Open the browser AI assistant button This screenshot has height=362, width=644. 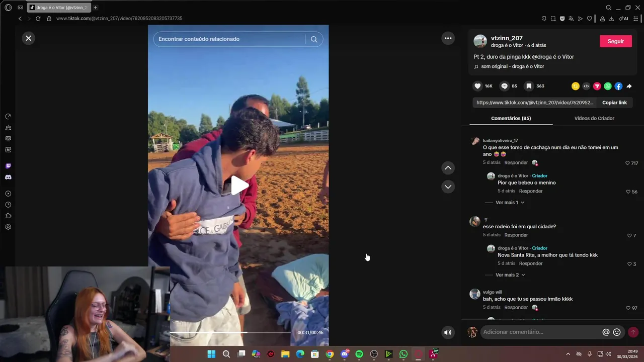[623, 19]
